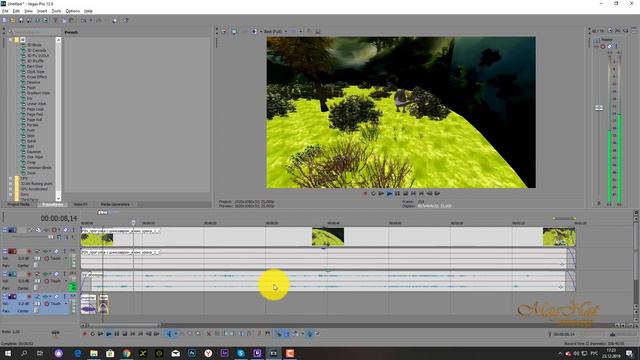Copy snapshot to clipboard in preview toolbar
The image size is (640, 360).
pos(309,31)
